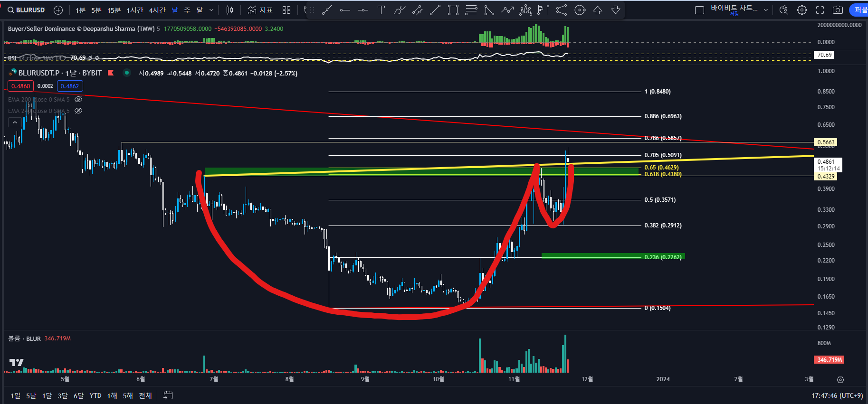Viewport: 868px width, 404px height.
Task: Open time axis settings gear
Action: (840, 379)
